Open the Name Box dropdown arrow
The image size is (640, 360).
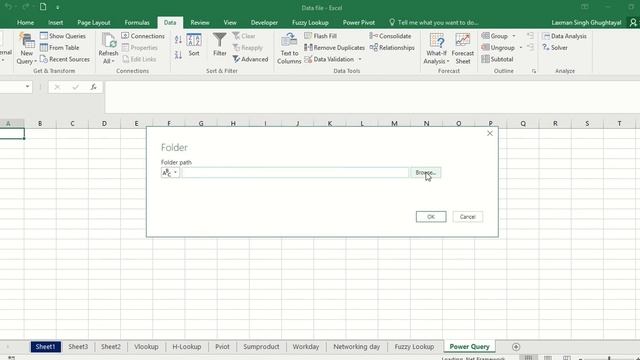point(27,87)
